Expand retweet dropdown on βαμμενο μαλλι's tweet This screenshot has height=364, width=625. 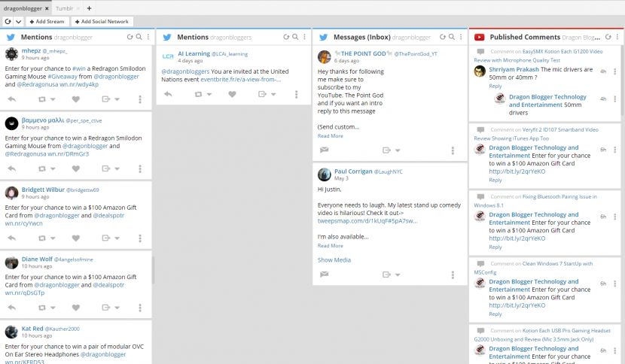53,169
